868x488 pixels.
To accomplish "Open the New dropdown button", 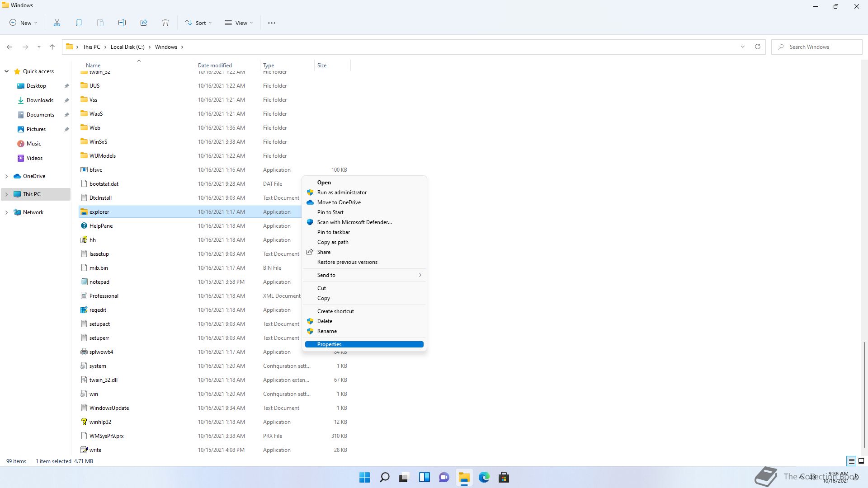I will pyautogui.click(x=24, y=23).
